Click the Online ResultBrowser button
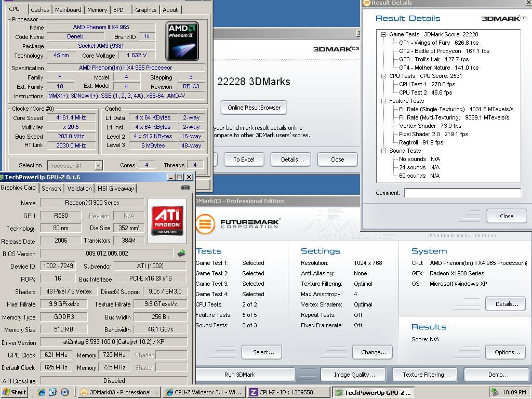Screen dimensions: 532x399 [254, 108]
